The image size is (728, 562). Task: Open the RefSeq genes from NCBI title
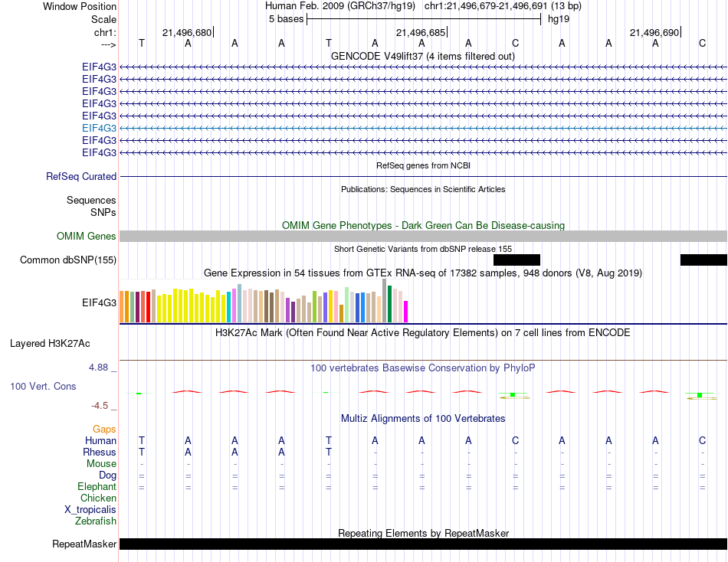pos(423,165)
